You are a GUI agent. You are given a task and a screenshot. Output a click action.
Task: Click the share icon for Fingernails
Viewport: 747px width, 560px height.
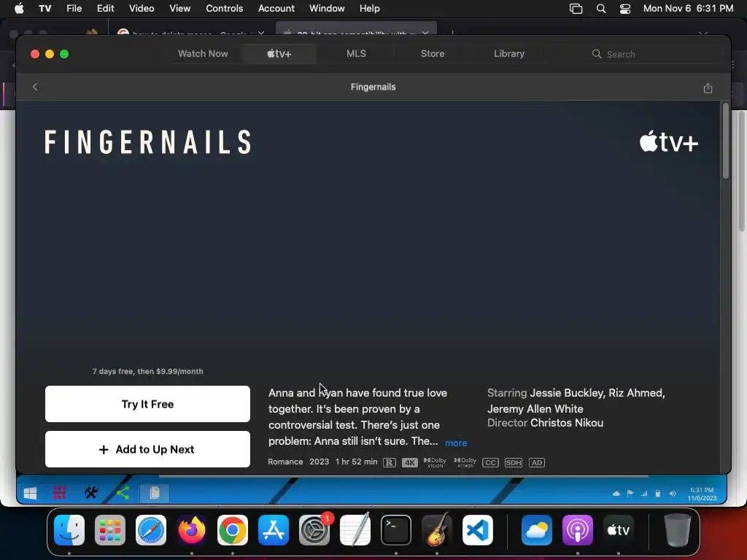pos(708,87)
